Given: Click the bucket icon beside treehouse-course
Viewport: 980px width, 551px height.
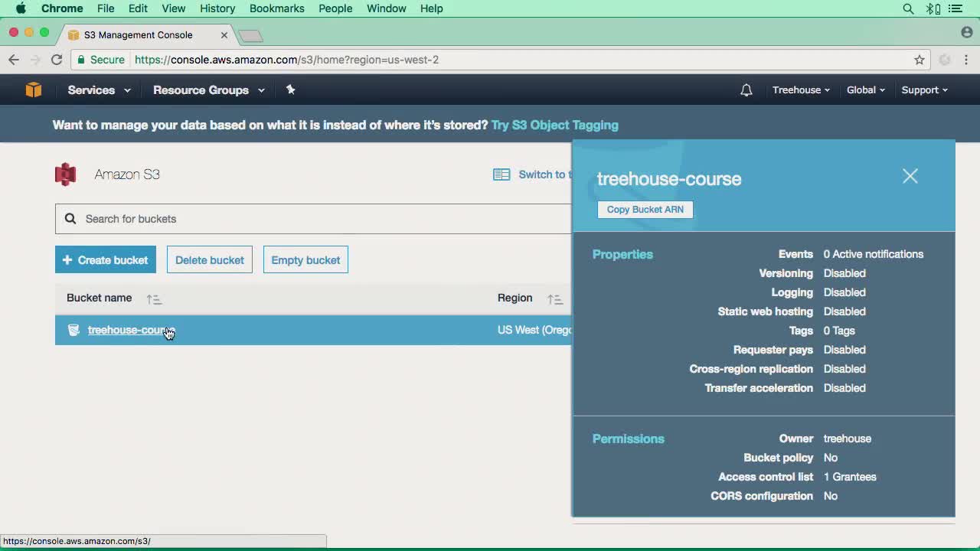Looking at the screenshot, I should pyautogui.click(x=73, y=330).
